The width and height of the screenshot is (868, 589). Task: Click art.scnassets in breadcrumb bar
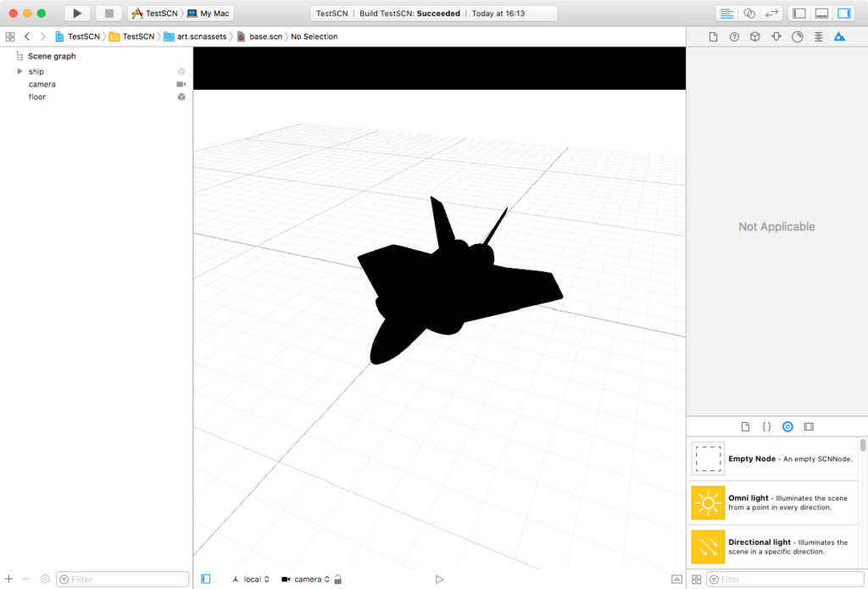pos(196,36)
